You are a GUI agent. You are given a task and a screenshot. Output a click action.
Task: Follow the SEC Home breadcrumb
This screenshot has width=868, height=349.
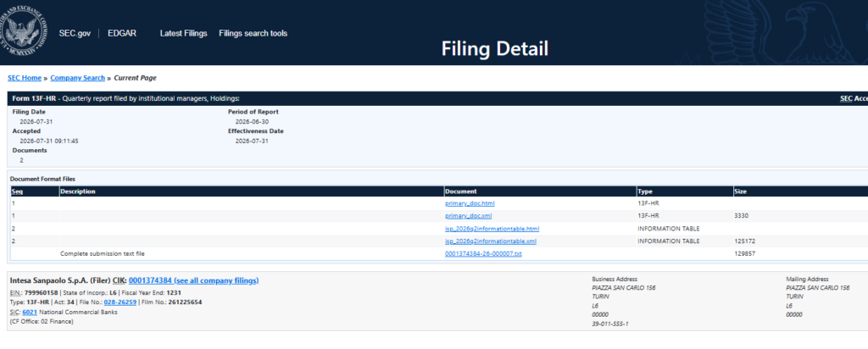(25, 78)
